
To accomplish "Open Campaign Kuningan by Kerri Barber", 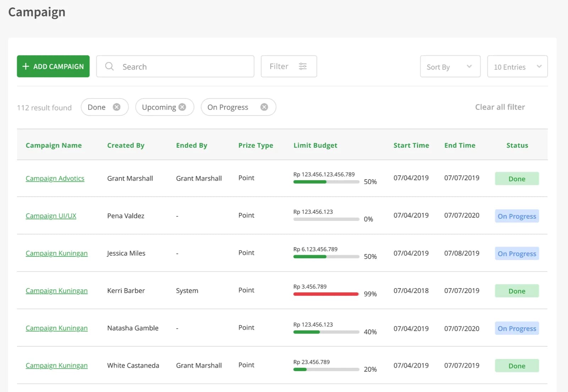I will (56, 291).
